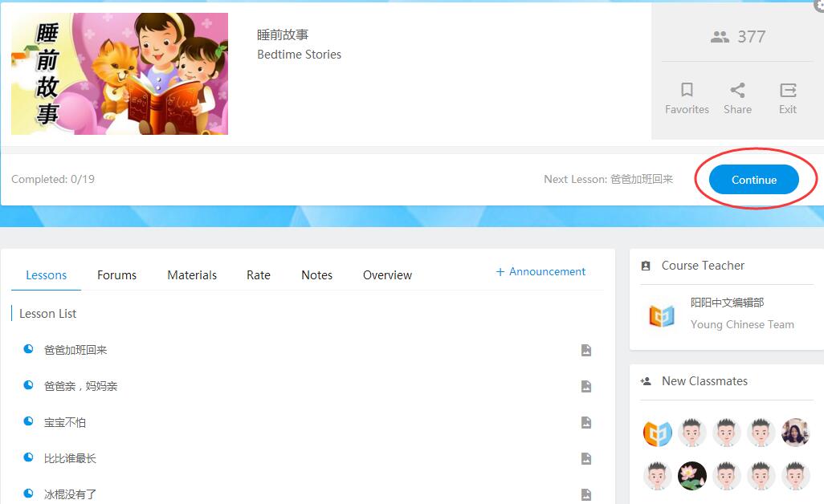Open the document icon for 爸爸加班回来
The height and width of the screenshot is (504, 824).
586,350
